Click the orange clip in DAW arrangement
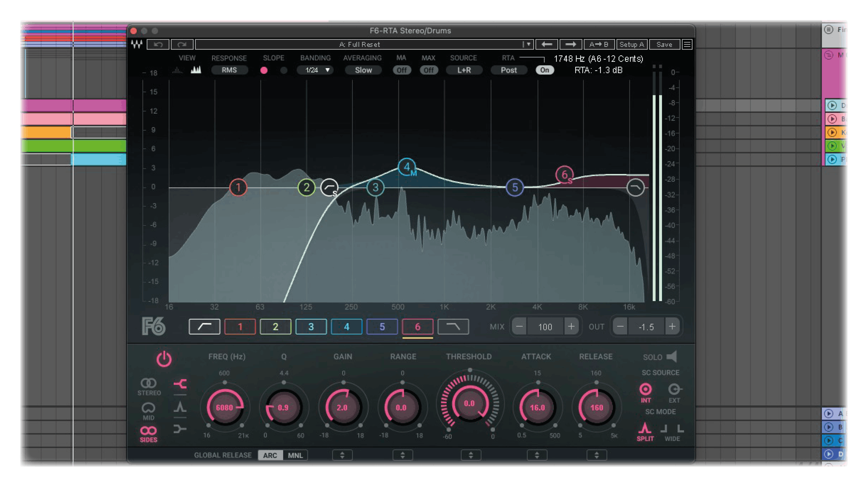868x487 pixels. click(46, 132)
